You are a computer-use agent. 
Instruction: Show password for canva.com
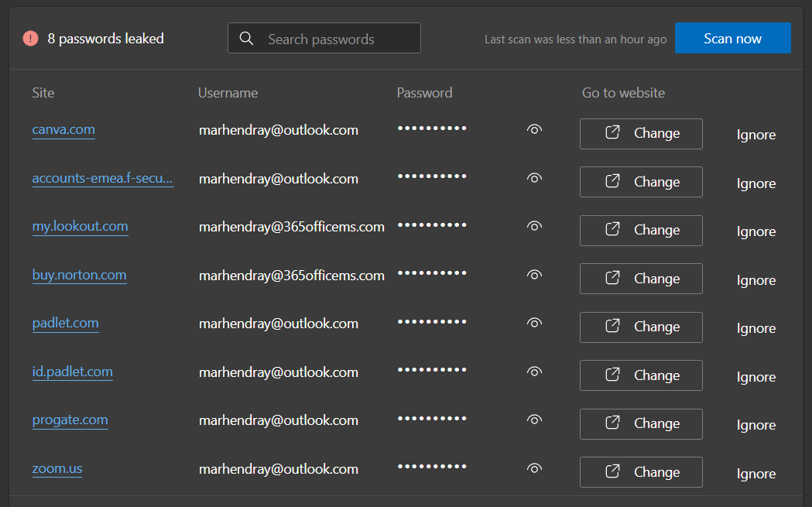click(x=533, y=130)
